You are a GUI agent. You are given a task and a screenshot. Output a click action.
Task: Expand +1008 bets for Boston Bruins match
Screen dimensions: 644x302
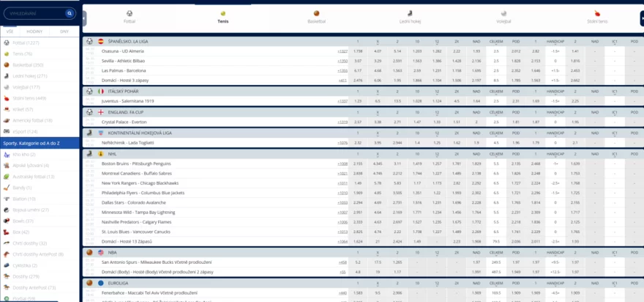pos(342,163)
